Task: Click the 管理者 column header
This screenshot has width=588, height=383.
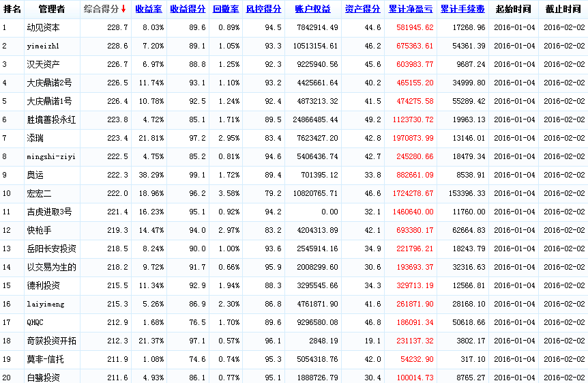Action: [52, 9]
